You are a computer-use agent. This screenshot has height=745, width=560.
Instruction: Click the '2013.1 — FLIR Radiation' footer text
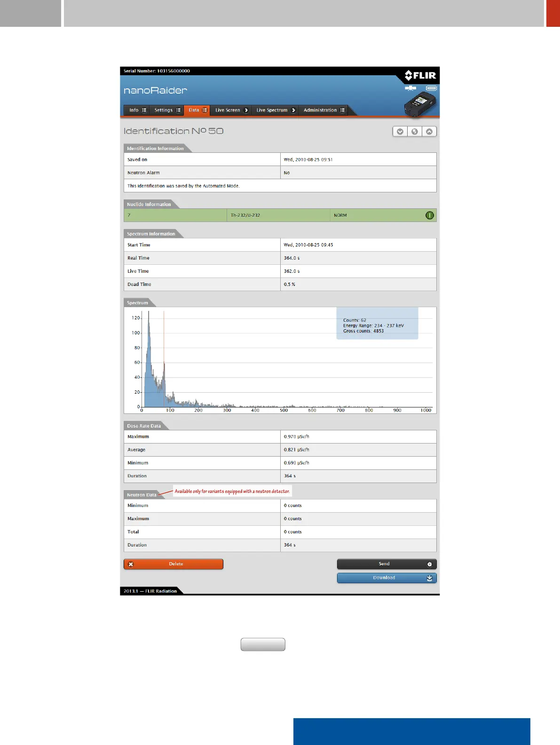click(150, 591)
